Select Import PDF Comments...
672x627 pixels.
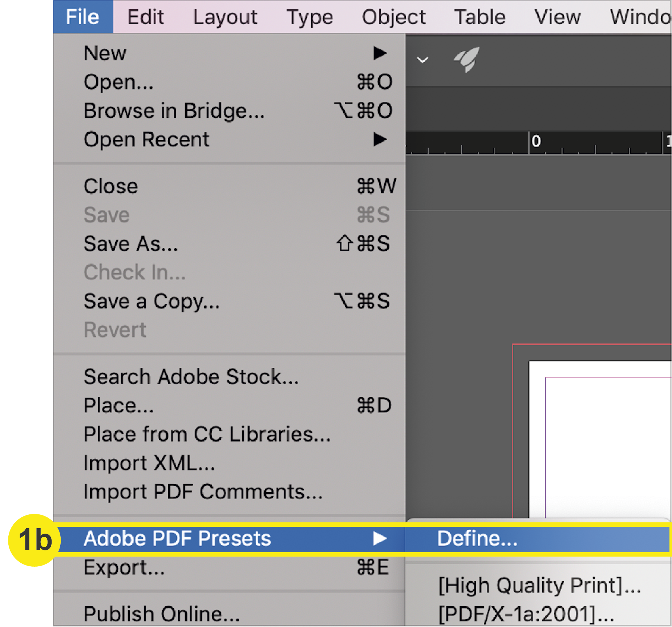229,492
